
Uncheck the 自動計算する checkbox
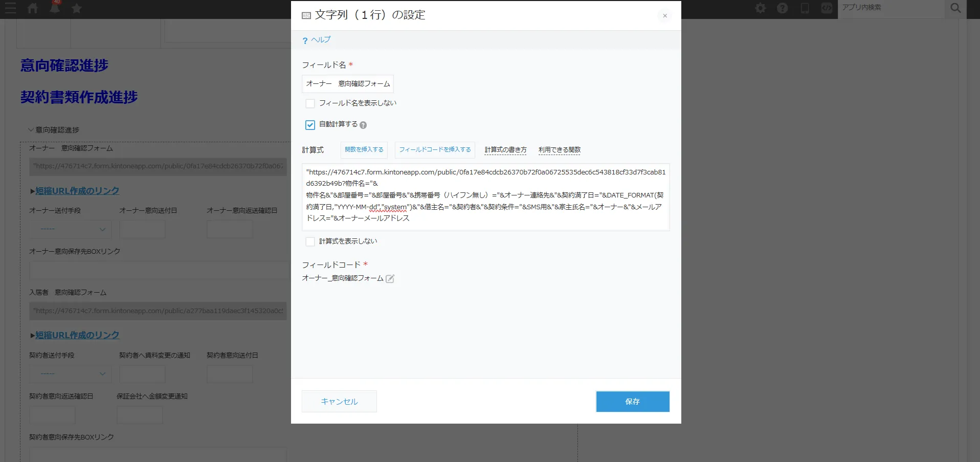(310, 125)
